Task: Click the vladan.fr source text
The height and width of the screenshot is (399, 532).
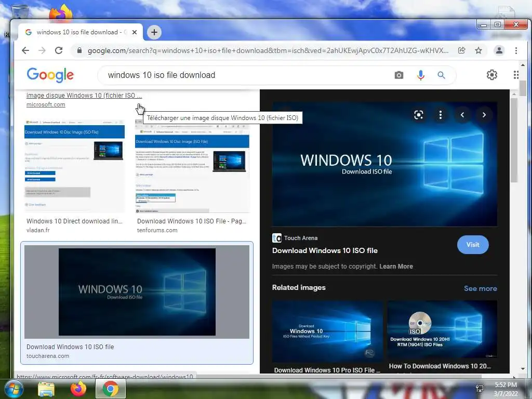Action: coord(38,230)
